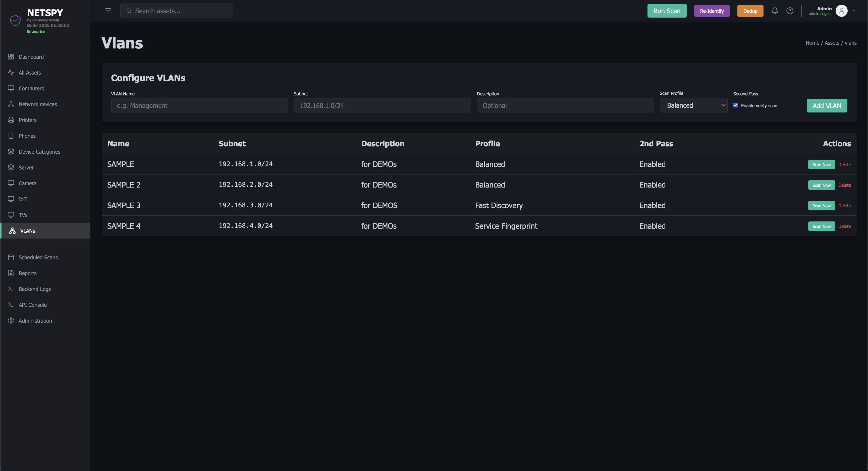Click the TVs monitor icon
Screen dimensions: 868x471
pos(11,215)
